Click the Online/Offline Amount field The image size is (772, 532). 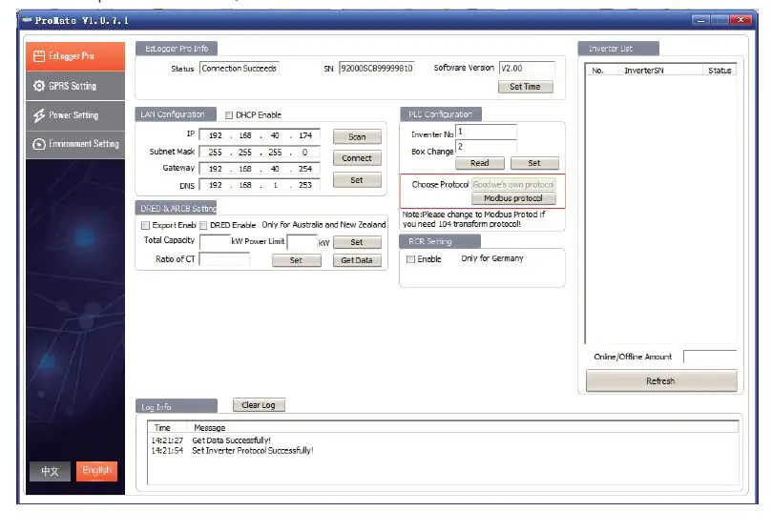[710, 357]
